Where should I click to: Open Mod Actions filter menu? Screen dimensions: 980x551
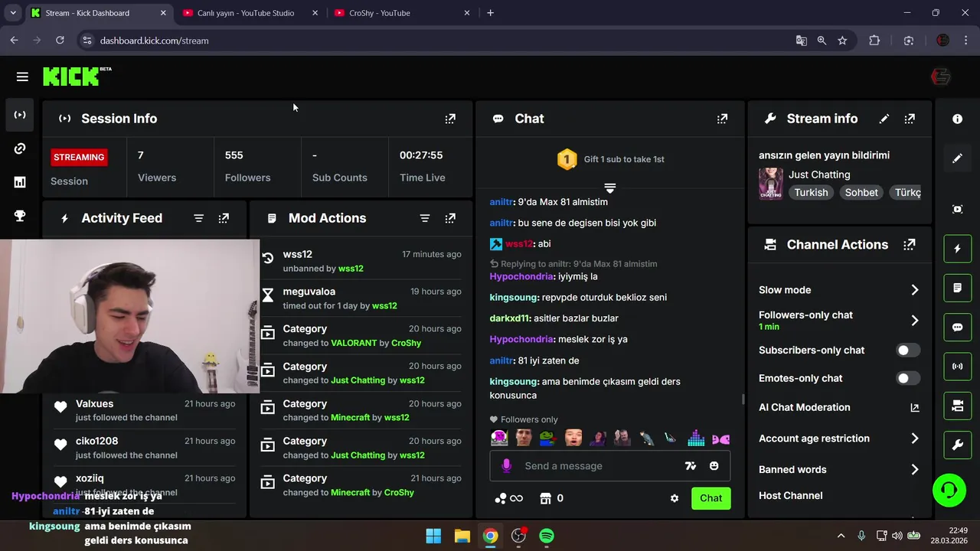click(x=425, y=218)
